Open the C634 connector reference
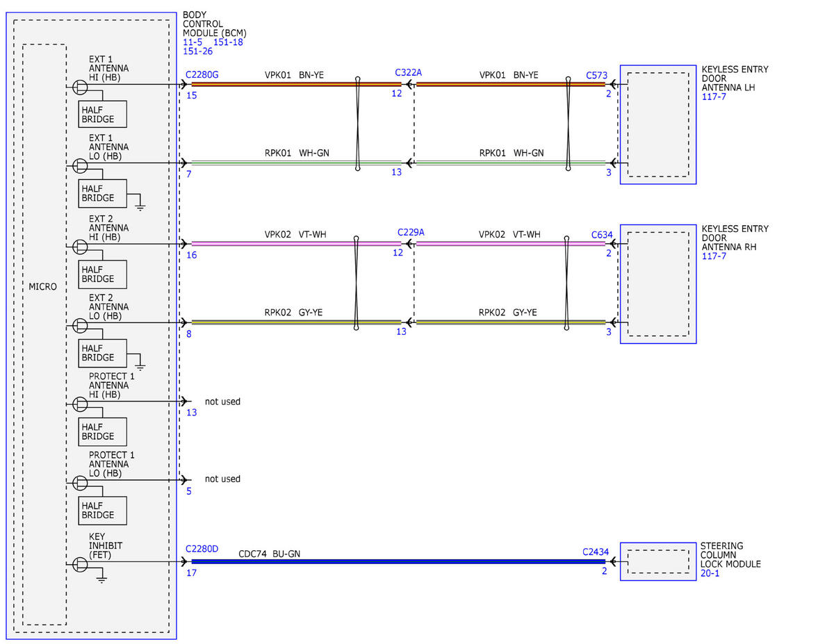This screenshot has width=834, height=644. coord(602,235)
